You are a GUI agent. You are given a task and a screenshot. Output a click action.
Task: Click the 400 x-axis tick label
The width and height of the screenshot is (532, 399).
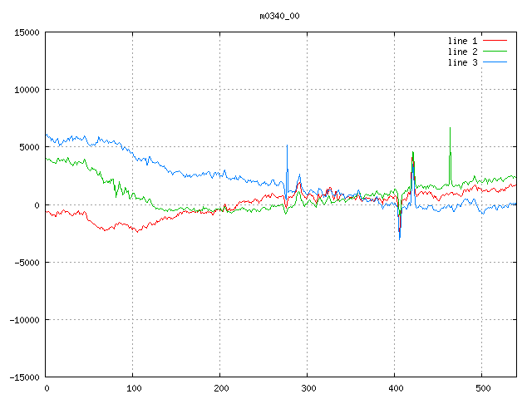tap(395, 387)
